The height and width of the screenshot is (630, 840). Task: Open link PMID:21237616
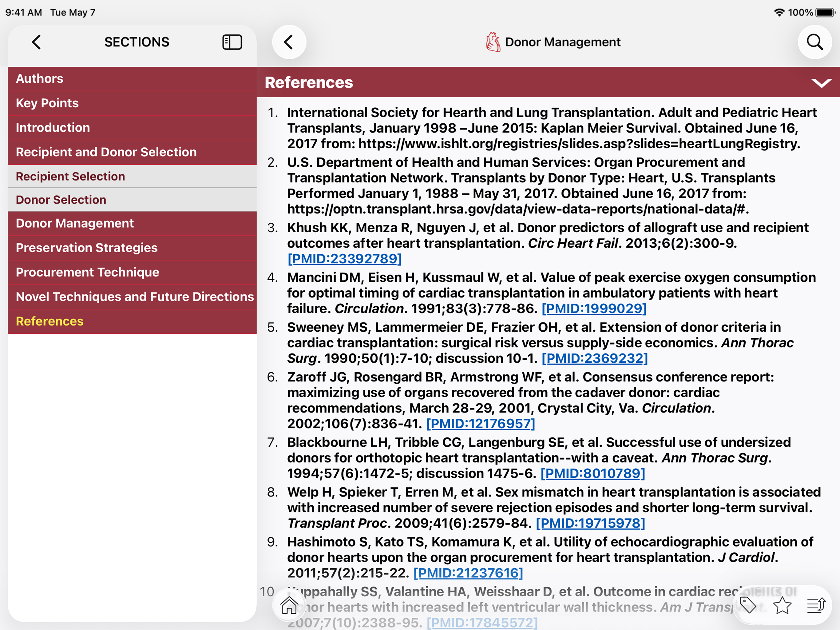coord(468,573)
